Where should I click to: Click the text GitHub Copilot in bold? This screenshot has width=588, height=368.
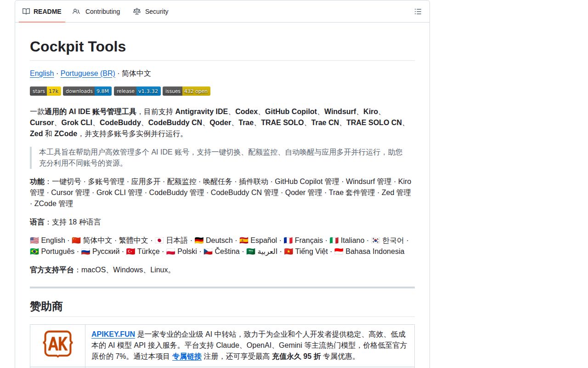point(291,111)
